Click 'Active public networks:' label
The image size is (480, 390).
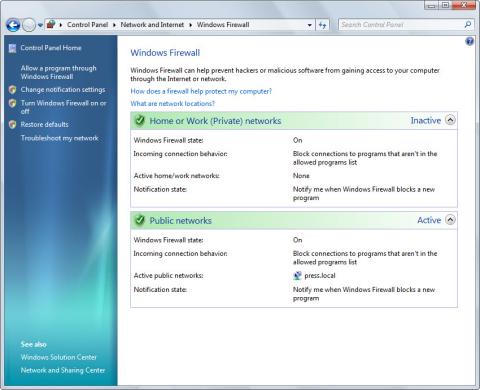coord(168,276)
